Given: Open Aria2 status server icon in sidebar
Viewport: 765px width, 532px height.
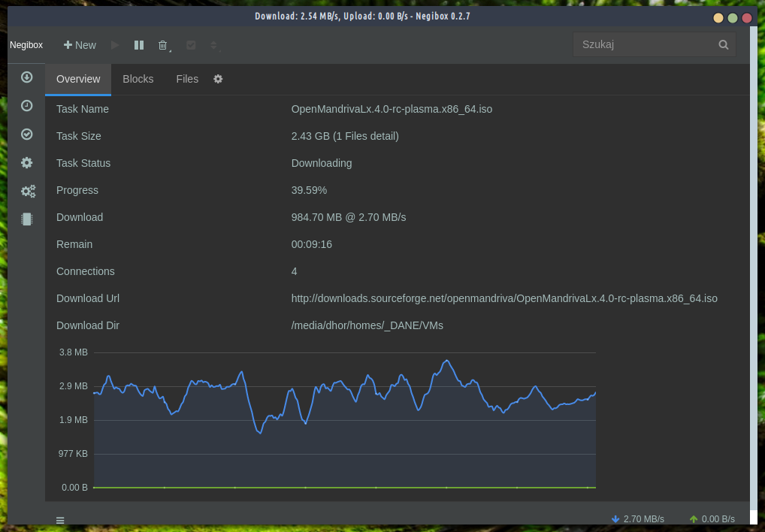Looking at the screenshot, I should [x=27, y=219].
